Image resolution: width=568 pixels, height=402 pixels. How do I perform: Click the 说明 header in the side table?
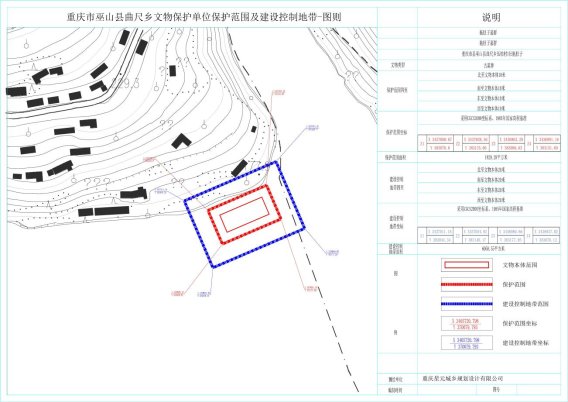point(491,17)
